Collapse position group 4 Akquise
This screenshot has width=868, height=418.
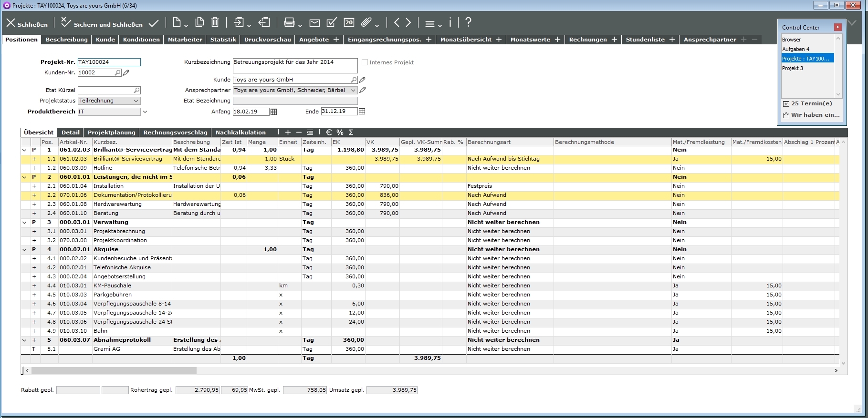(x=24, y=250)
